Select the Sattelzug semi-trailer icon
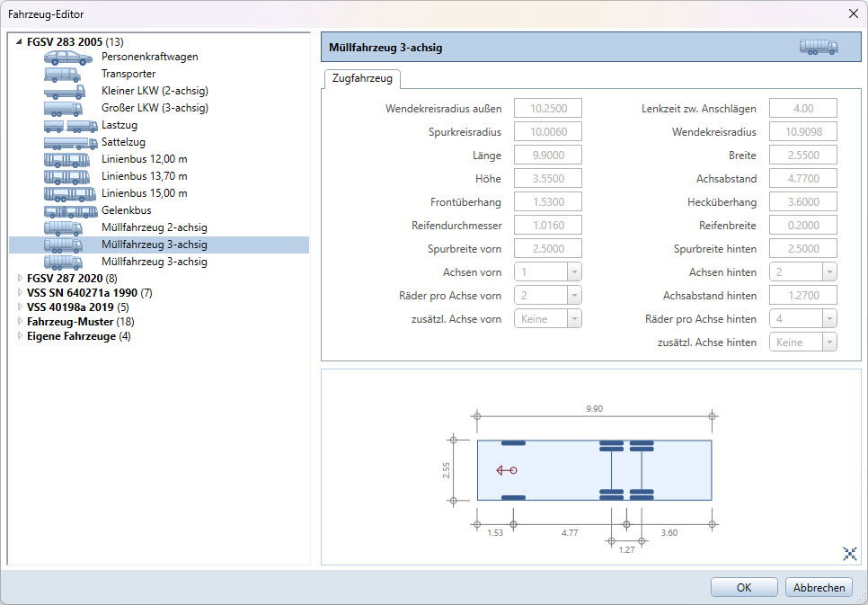This screenshot has width=868, height=605. [71, 143]
